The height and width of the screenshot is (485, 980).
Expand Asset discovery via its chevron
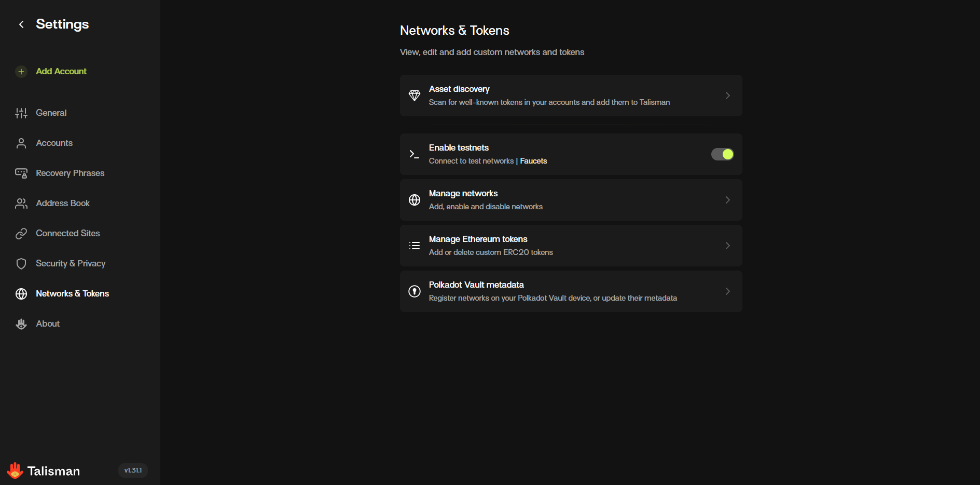point(727,96)
